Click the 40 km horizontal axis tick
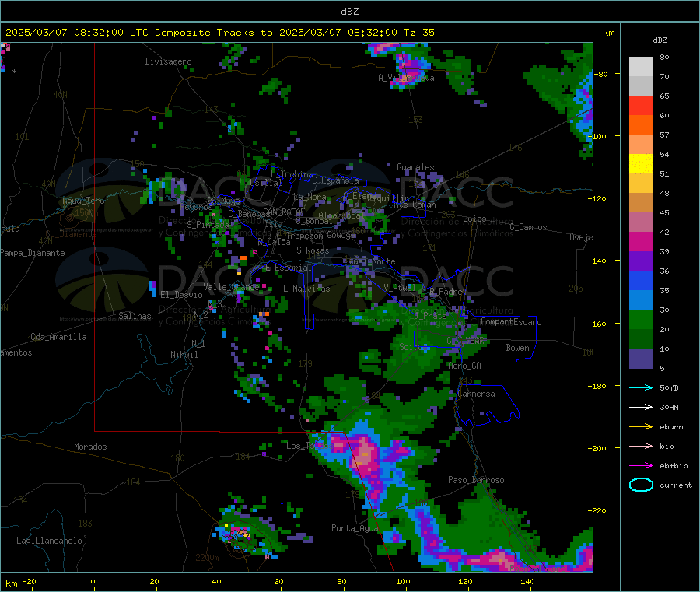Image resolution: width=700 pixels, height=592 pixels. [x=216, y=582]
